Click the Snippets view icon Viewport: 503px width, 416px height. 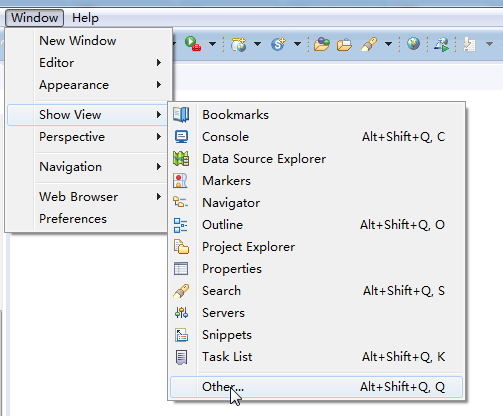pos(181,335)
